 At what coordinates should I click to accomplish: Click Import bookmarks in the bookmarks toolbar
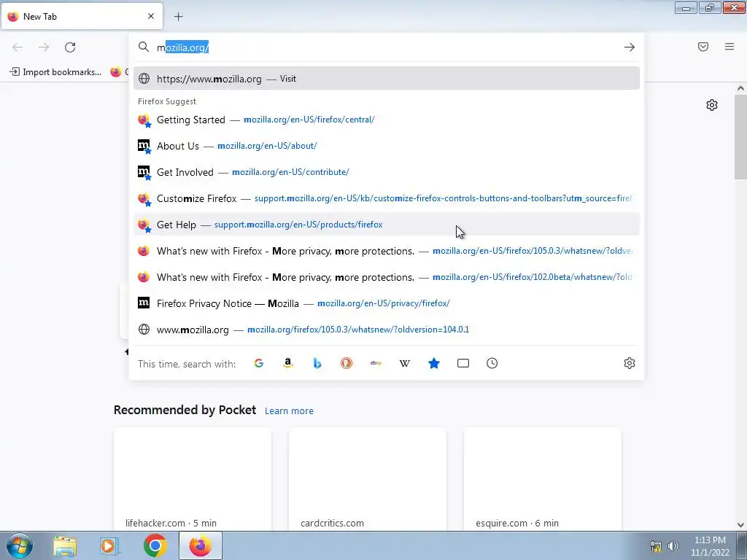click(x=55, y=72)
